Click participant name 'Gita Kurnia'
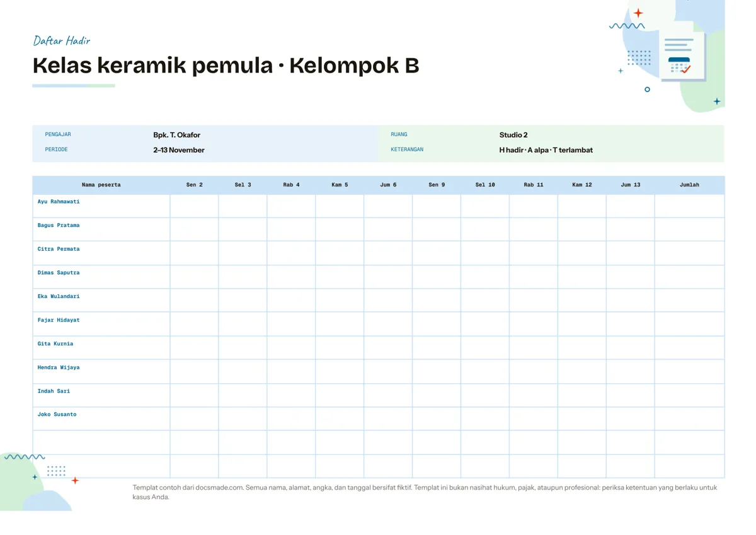This screenshot has width=756, height=535. 55,344
